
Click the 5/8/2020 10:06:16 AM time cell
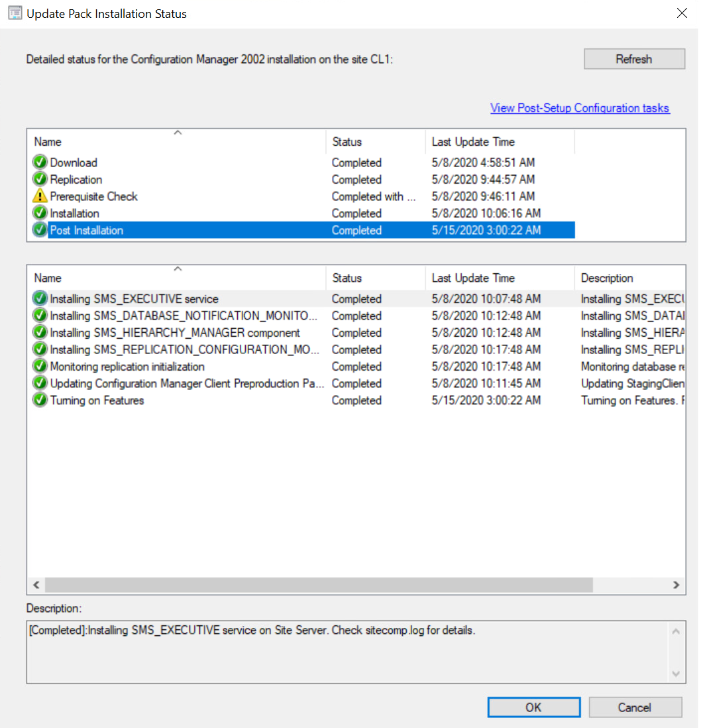pos(486,213)
